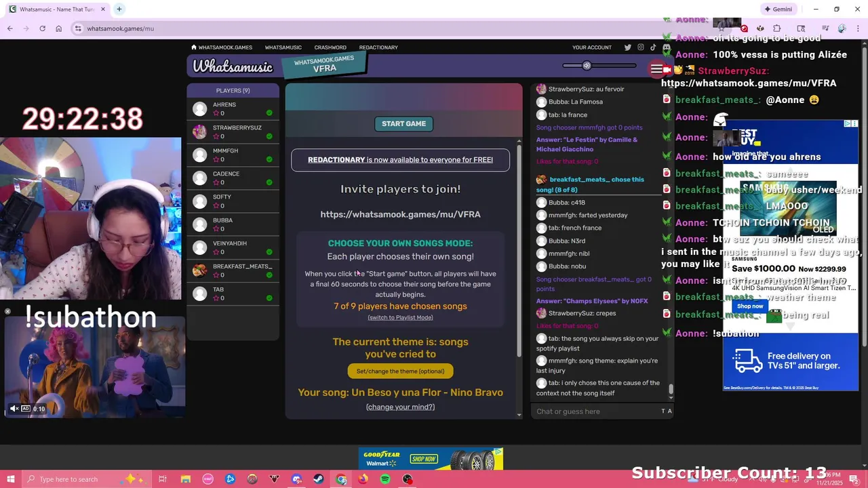
Task: Click switch to Playlist Mode link
Action: (x=400, y=317)
